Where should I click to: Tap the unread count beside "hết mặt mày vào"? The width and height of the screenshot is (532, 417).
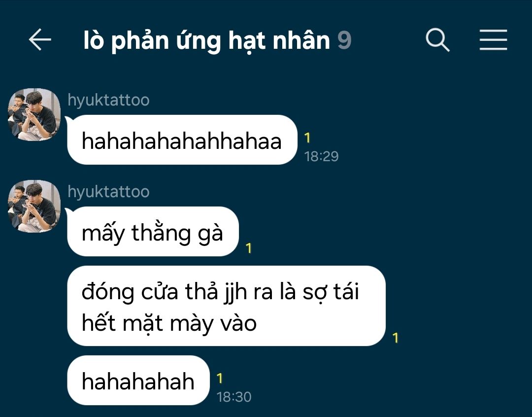pos(395,338)
